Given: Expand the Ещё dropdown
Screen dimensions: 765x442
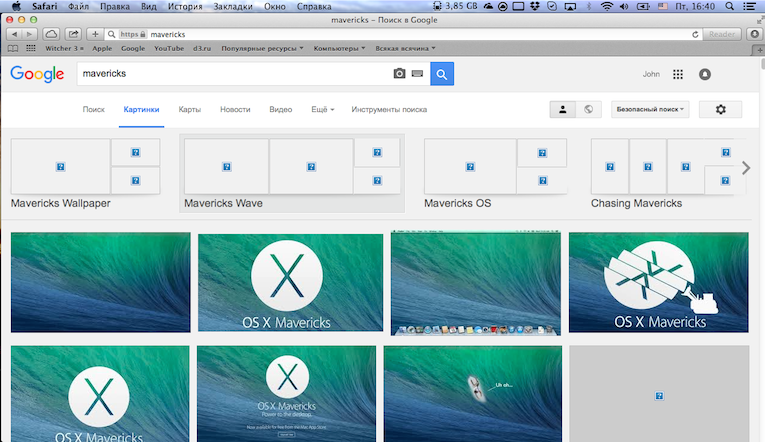Looking at the screenshot, I should click(x=322, y=109).
